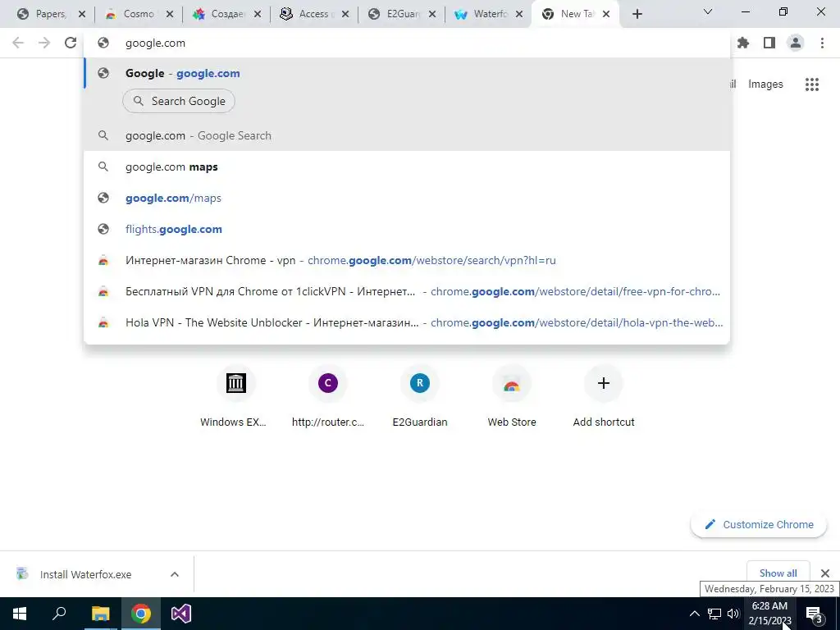Click the back navigation arrow
This screenshot has height=630, width=840.
click(x=18, y=43)
